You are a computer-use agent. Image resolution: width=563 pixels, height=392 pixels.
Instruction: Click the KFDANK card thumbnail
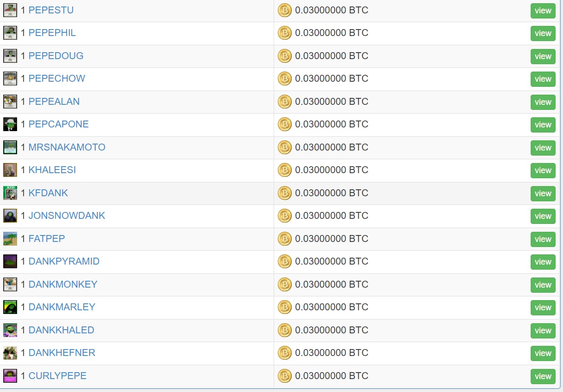click(10, 193)
